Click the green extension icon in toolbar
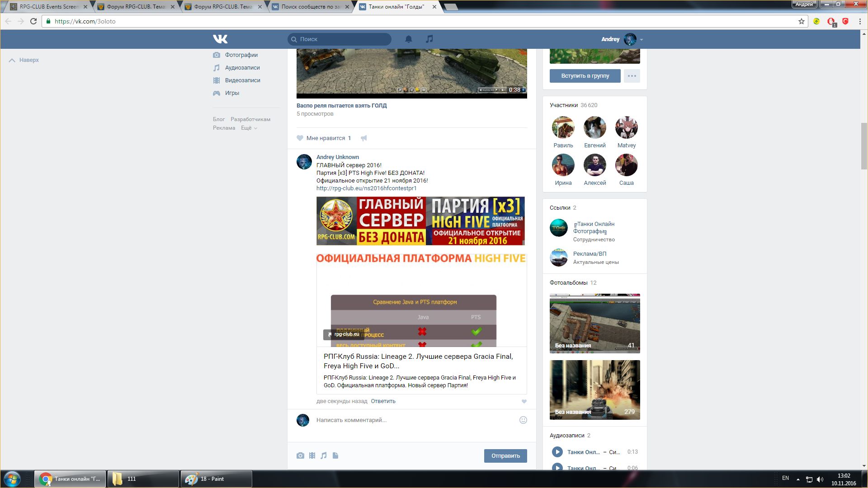This screenshot has height=488, width=868. (x=816, y=21)
